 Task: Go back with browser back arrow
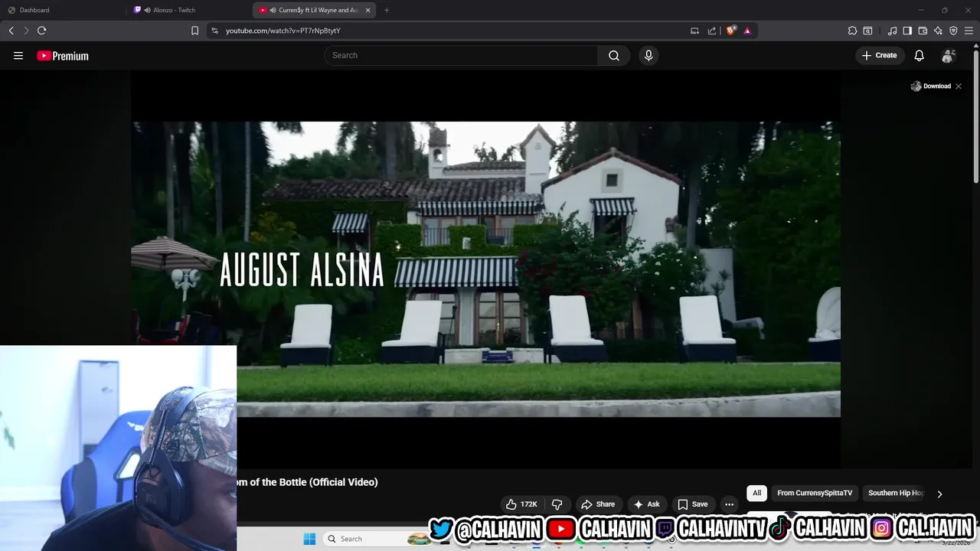tap(11, 31)
